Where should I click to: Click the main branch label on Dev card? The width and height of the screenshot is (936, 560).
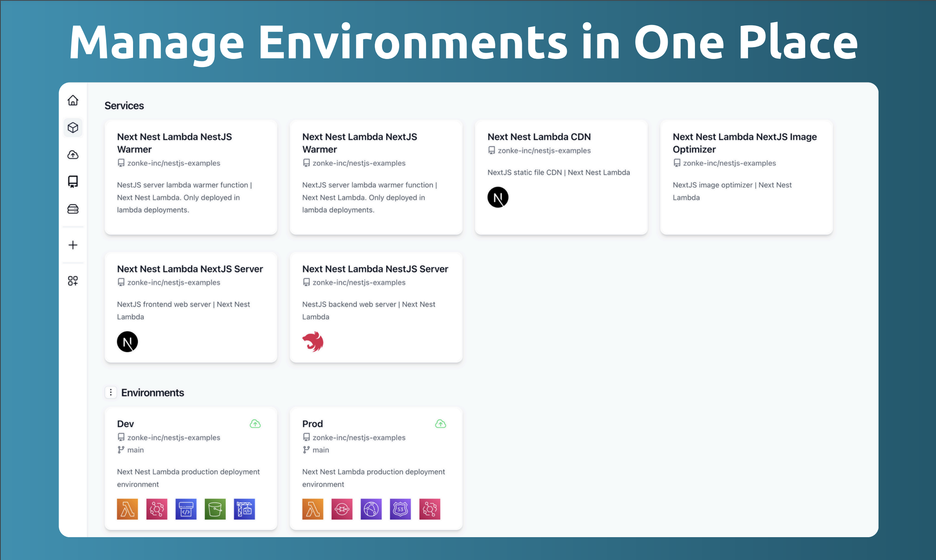pos(136,450)
